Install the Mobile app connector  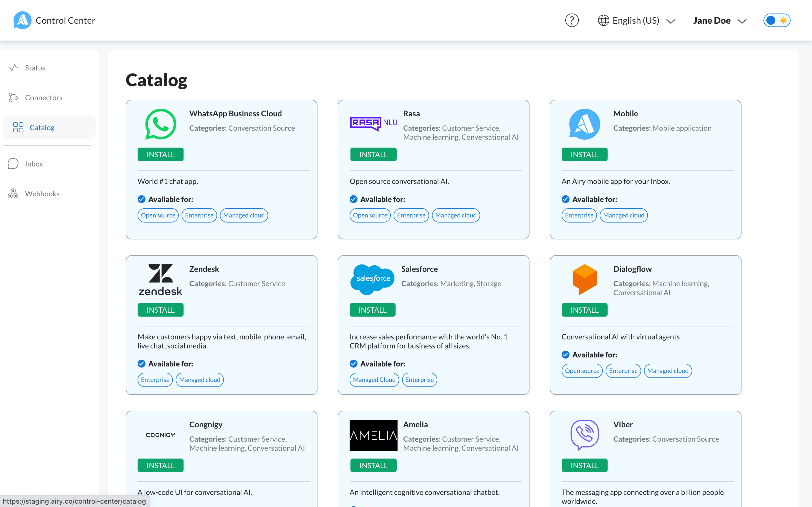(x=584, y=155)
